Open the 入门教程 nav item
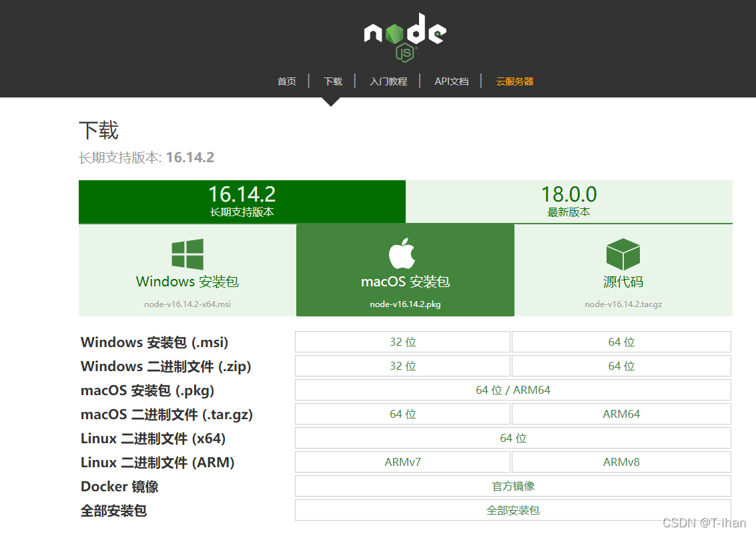The image size is (756, 534). [388, 81]
